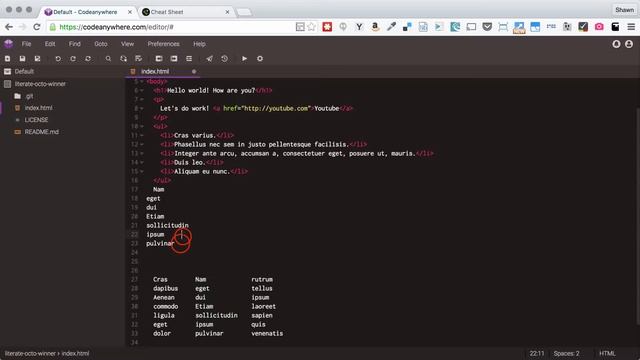Open the user account icon
Screen dimensions: 640x360
[629, 44]
